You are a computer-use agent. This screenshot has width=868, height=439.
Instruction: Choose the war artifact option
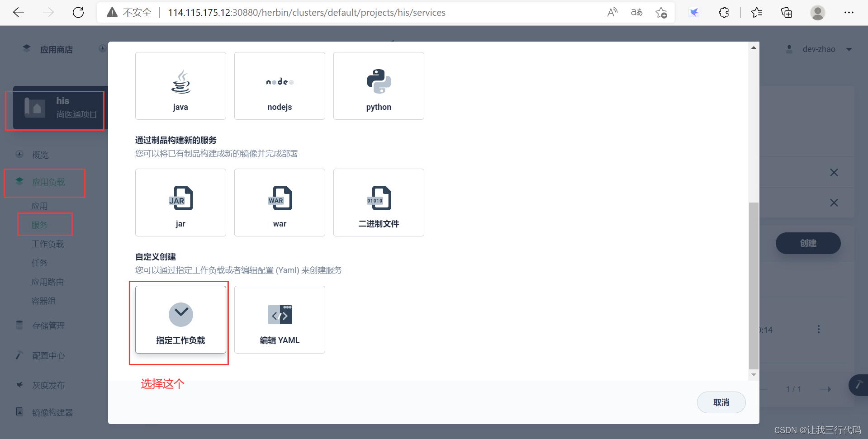tap(280, 203)
